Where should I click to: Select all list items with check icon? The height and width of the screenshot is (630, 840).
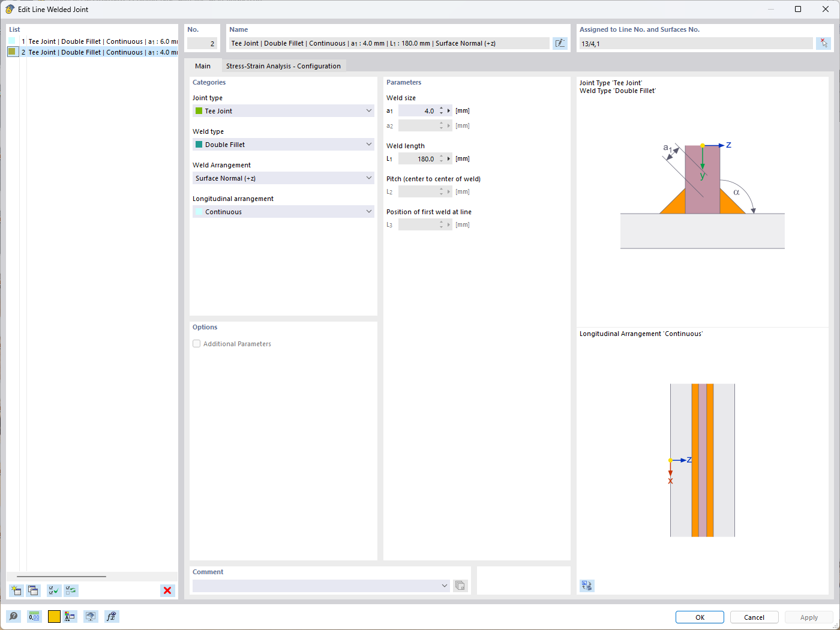coord(54,590)
